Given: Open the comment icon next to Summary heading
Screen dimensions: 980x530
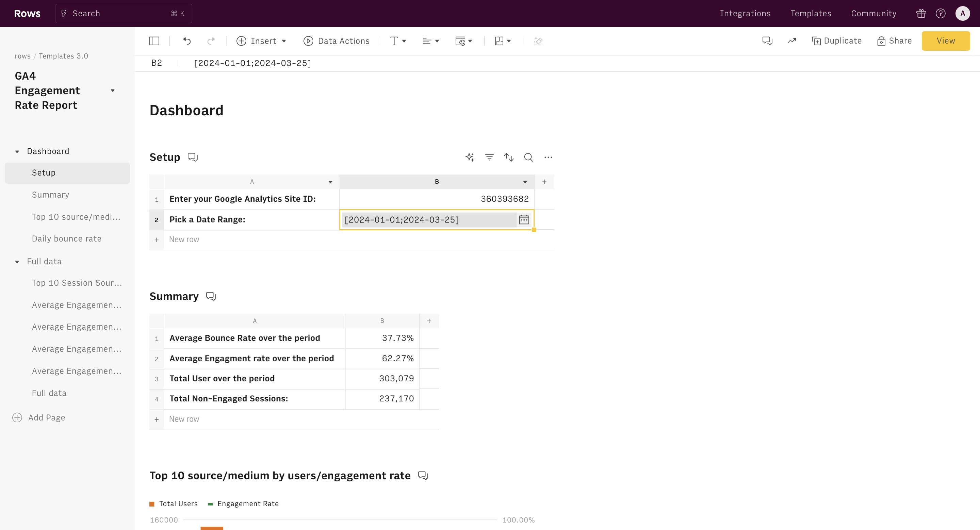Looking at the screenshot, I should [211, 297].
